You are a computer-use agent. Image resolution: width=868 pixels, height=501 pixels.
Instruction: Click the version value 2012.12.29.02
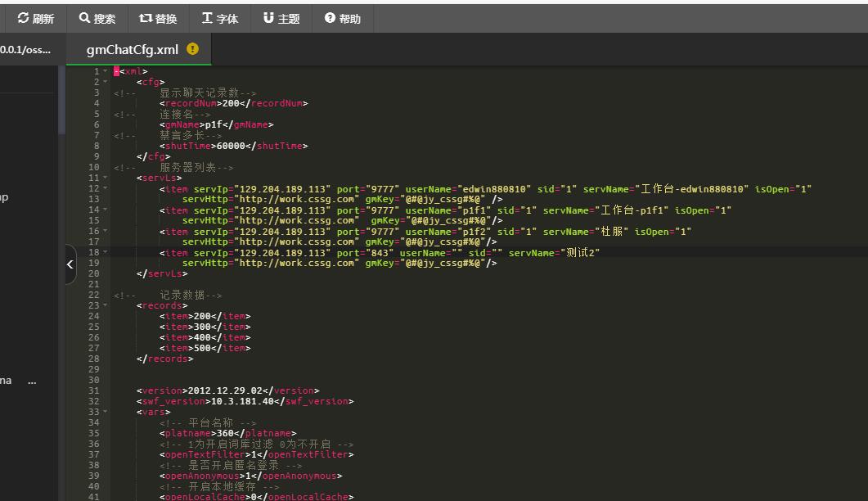click(x=225, y=390)
